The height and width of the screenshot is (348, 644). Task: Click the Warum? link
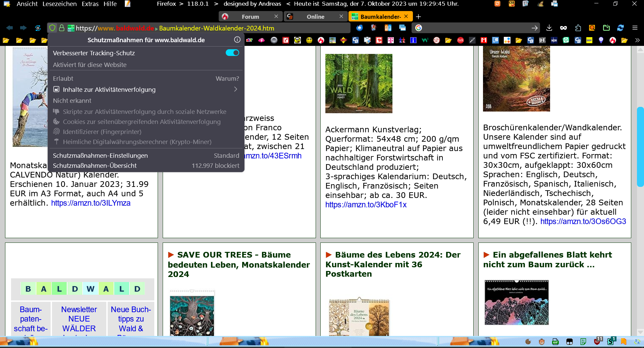pos(227,78)
